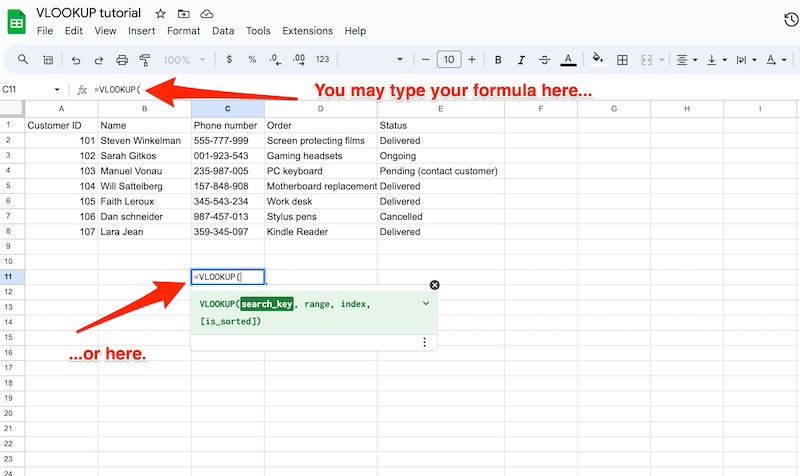
Task: Open the fill color picker
Action: tap(597, 59)
